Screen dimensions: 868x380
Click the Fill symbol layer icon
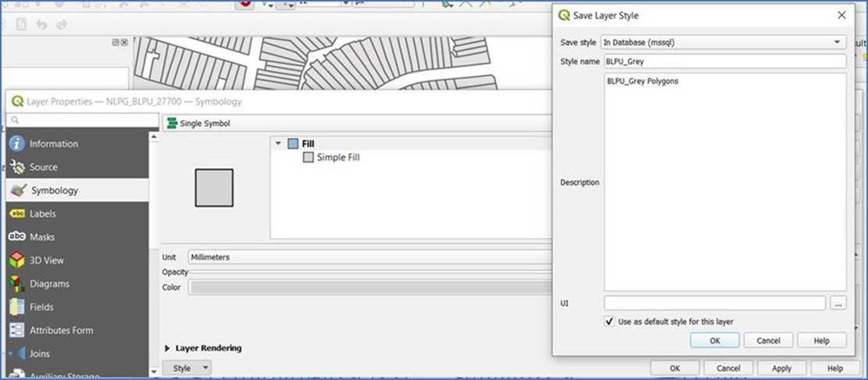pos(293,144)
